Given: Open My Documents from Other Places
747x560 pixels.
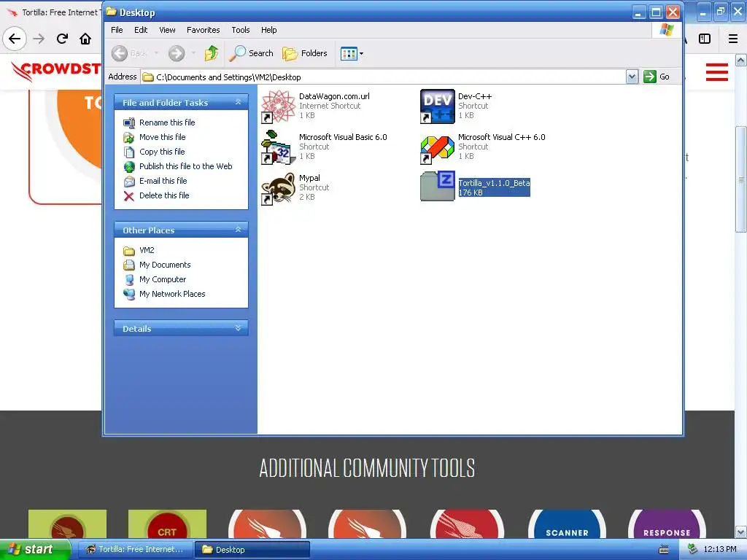Looking at the screenshot, I should (x=165, y=265).
